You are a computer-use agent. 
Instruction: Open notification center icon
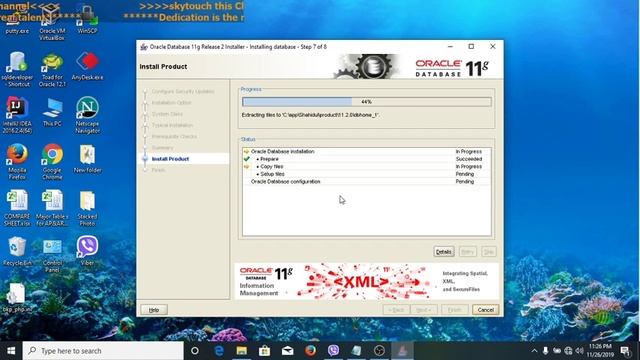(625, 351)
